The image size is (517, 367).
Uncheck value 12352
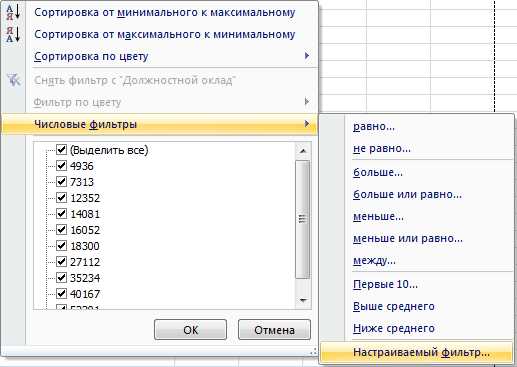61,197
